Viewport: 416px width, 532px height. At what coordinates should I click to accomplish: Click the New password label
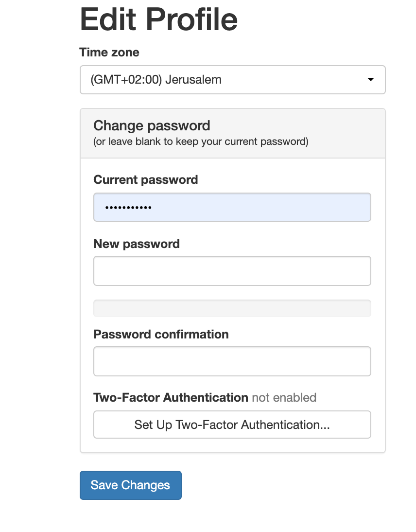click(136, 244)
